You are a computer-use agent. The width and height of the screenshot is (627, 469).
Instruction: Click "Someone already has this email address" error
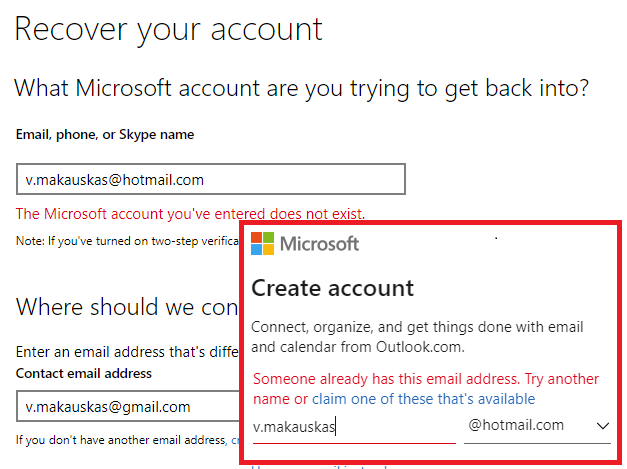(x=425, y=379)
